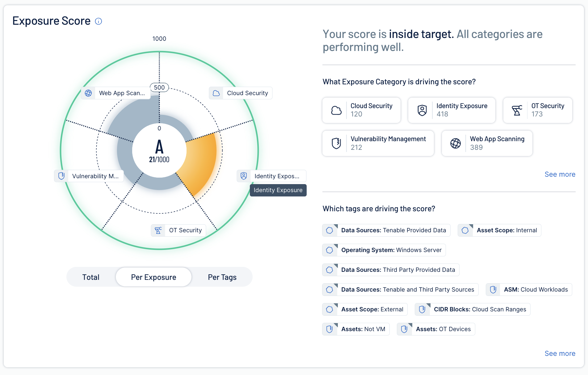Image resolution: width=588 pixels, height=375 pixels.
Task: Open the Identity Exposure 418 category card
Action: [x=451, y=110]
